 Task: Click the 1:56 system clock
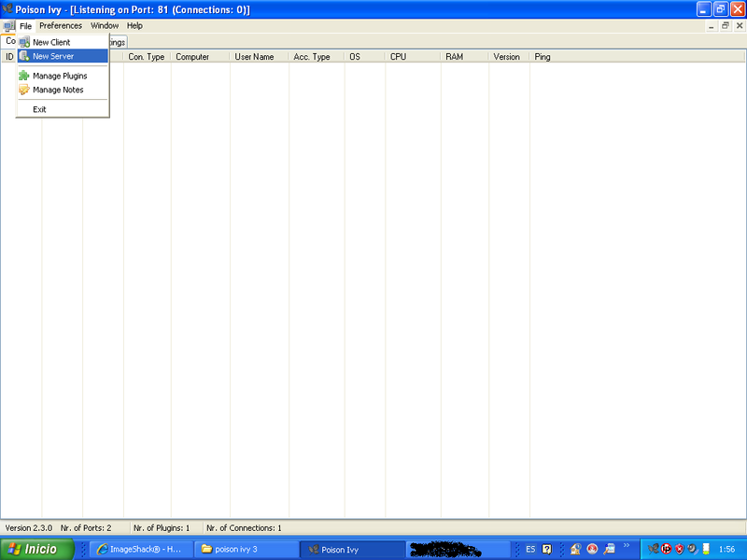tap(727, 549)
